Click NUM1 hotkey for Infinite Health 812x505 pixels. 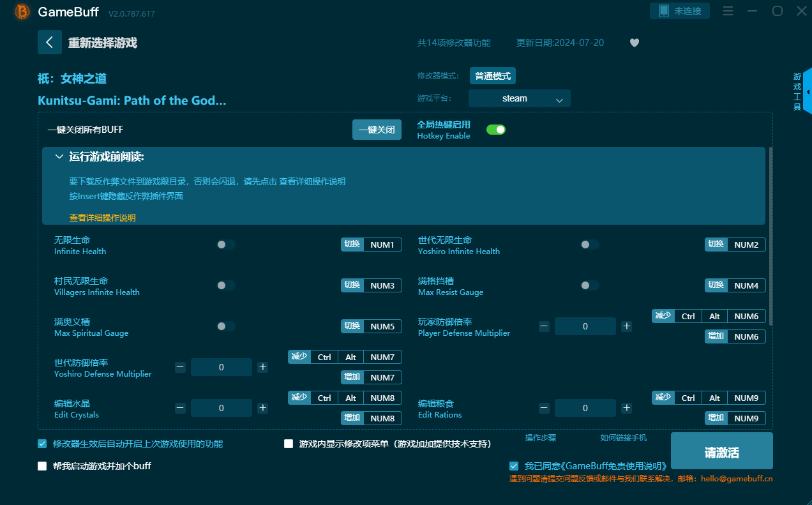pyautogui.click(x=382, y=245)
